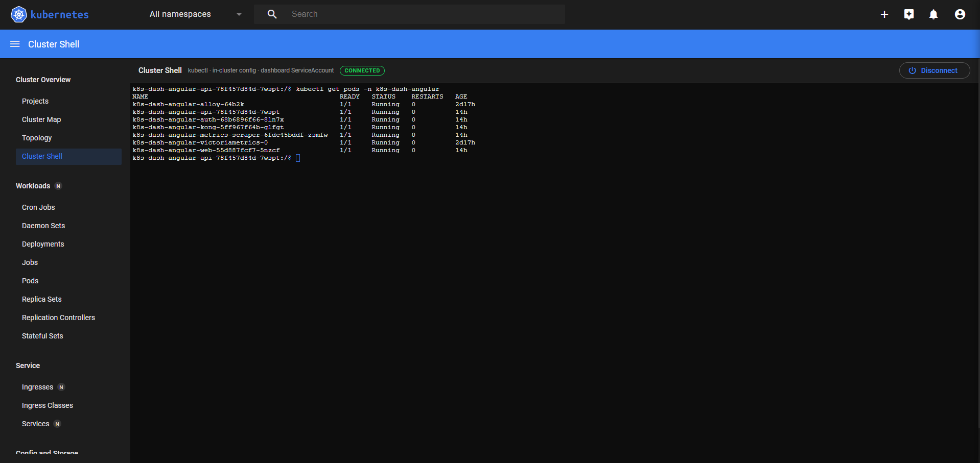Focus the terminal prompt cursor
The image size is (980, 463).
tap(298, 158)
